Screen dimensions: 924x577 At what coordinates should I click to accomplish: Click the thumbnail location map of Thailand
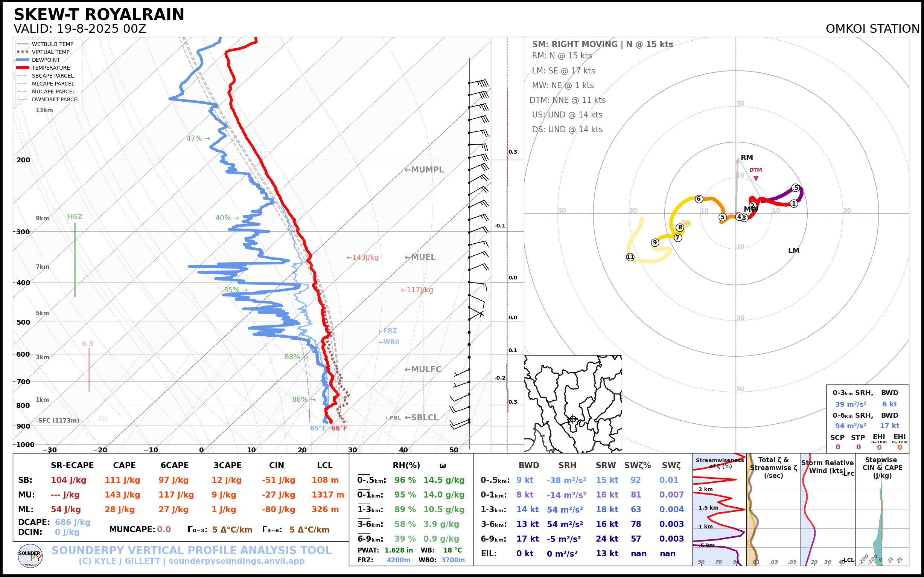(x=573, y=404)
